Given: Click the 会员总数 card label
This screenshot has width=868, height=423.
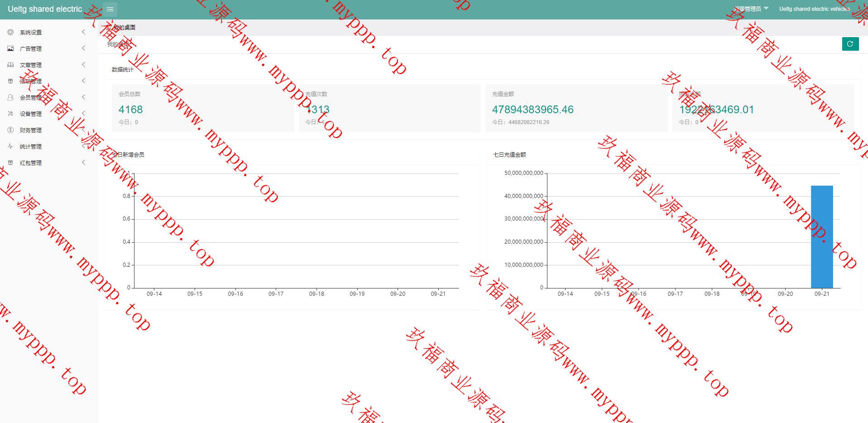Looking at the screenshot, I should pyautogui.click(x=129, y=94).
